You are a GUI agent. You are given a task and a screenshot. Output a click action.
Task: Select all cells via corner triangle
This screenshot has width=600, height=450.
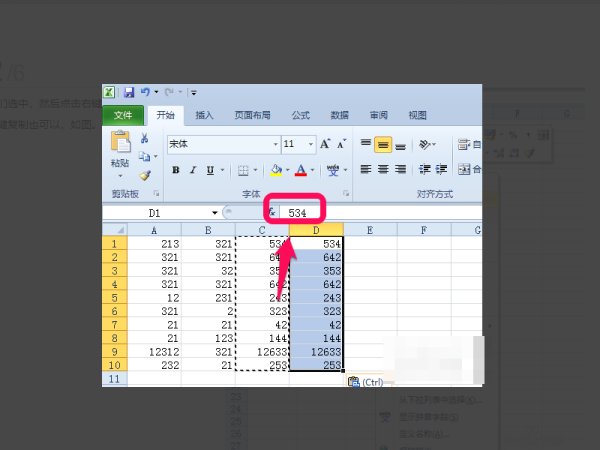[115, 230]
